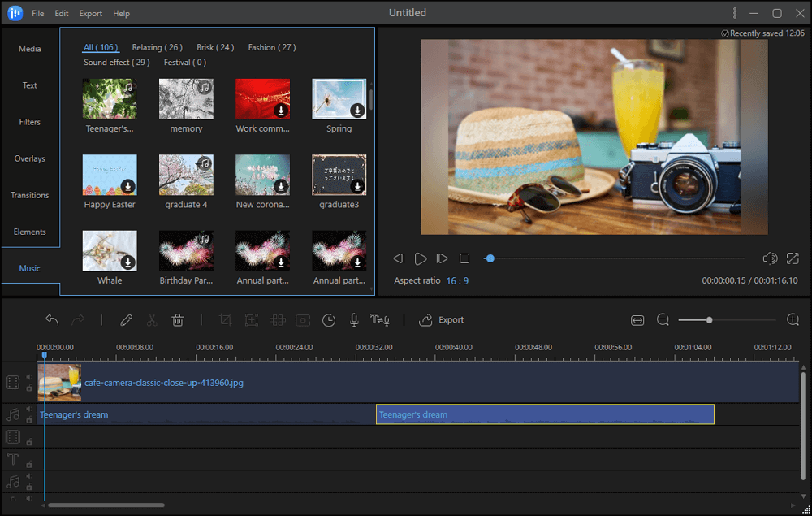Screen dimensions: 812x516
Task: Click the Undo arrow
Action: coord(52,320)
